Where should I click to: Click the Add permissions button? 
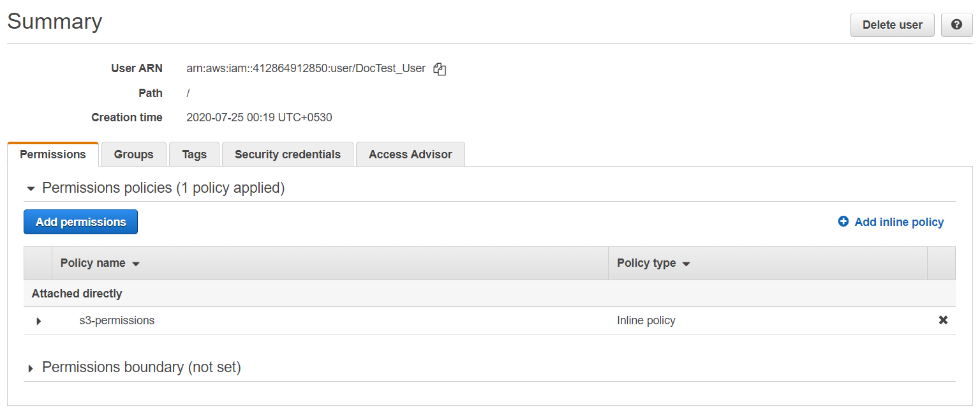80,222
